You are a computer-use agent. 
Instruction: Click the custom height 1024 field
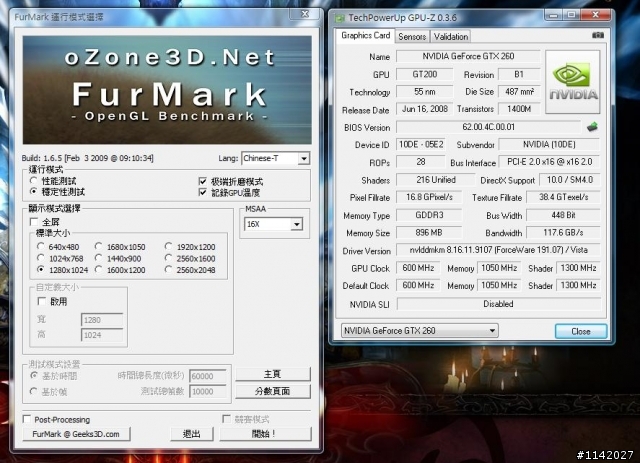pyautogui.click(x=102, y=335)
